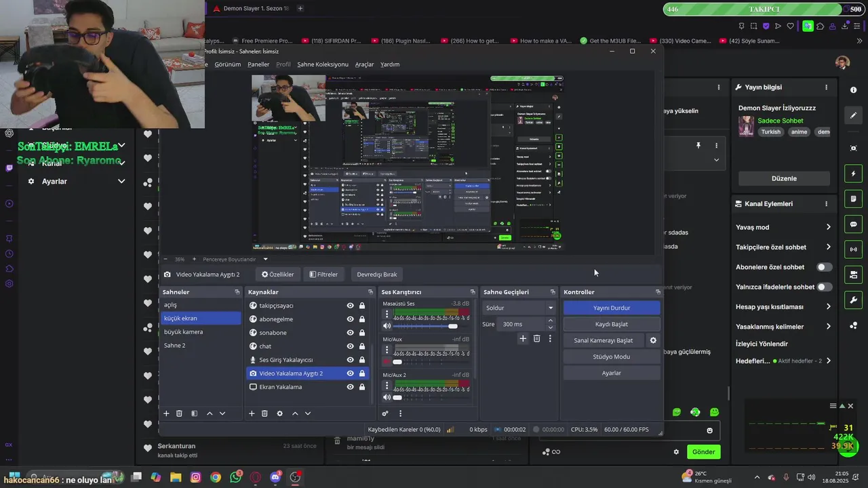
Task: Hide the abonegelme source
Action: pos(350,319)
